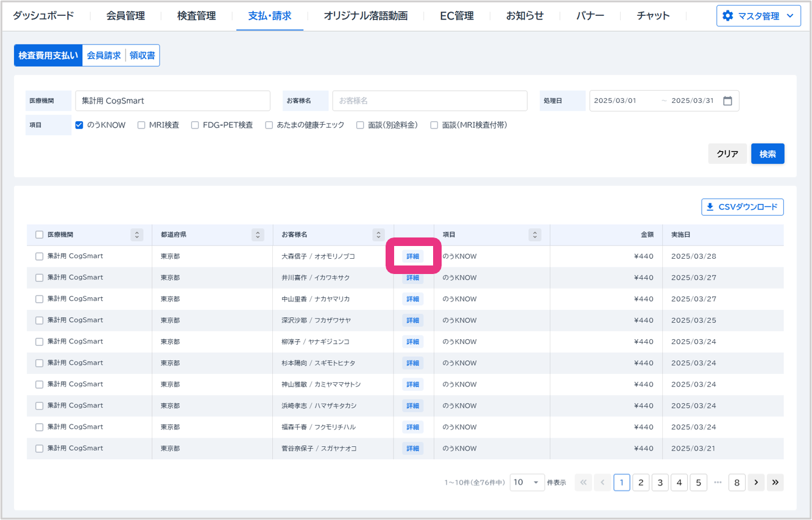
Task: Select all rows with header checkbox
Action: point(40,235)
